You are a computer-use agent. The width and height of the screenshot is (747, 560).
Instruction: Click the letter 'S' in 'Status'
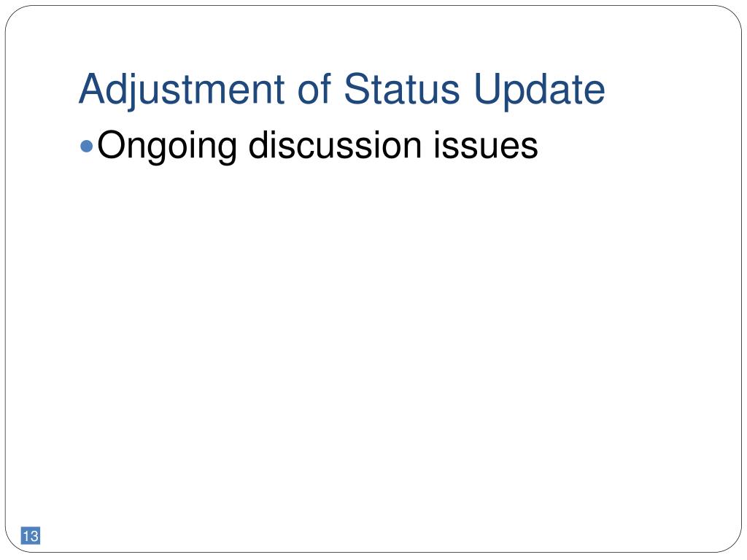pyautogui.click(x=356, y=88)
